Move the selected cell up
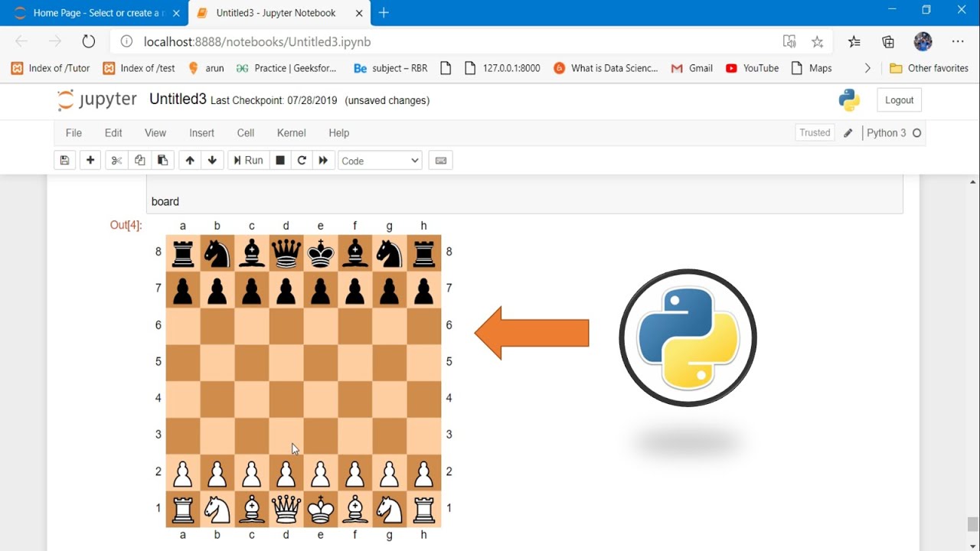Screen dimensions: 980x551 [x=190, y=160]
